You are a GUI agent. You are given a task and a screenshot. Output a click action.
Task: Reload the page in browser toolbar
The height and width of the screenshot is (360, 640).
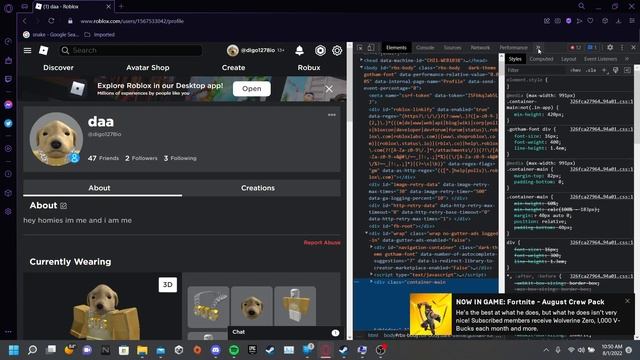pos(51,21)
